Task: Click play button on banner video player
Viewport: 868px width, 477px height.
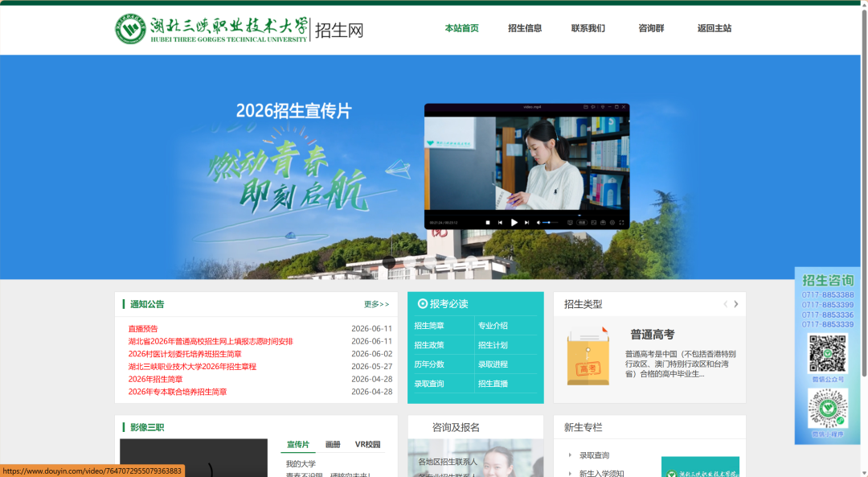Action: point(514,223)
